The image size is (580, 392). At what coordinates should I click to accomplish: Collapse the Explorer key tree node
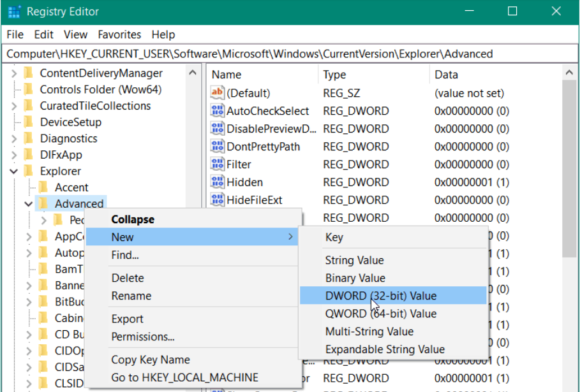pyautogui.click(x=13, y=171)
